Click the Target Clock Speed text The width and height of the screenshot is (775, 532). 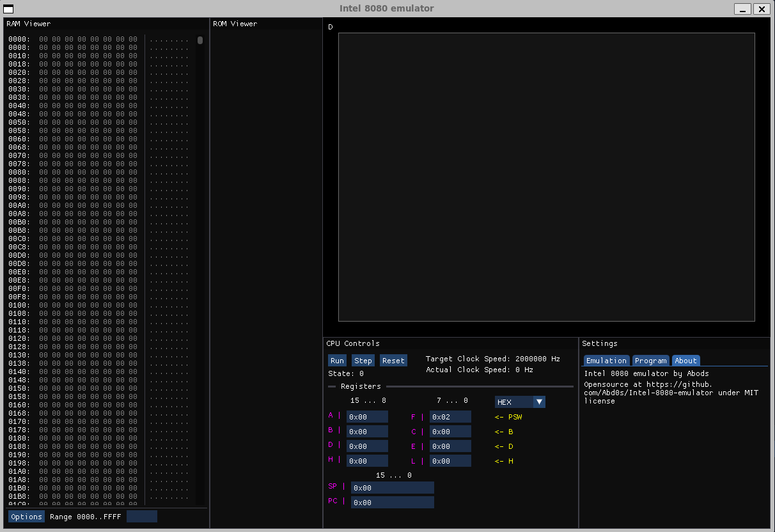pos(492,359)
